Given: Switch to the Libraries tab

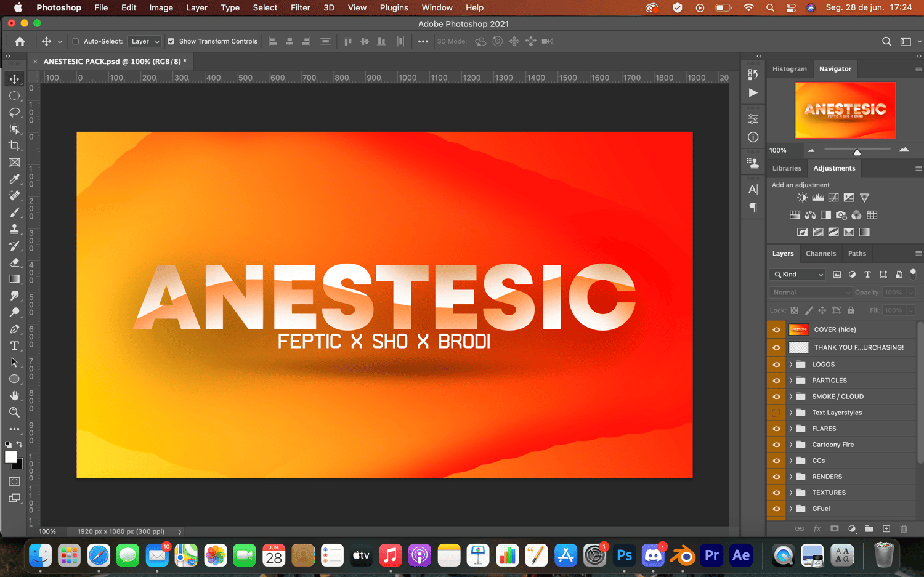Looking at the screenshot, I should click(787, 168).
